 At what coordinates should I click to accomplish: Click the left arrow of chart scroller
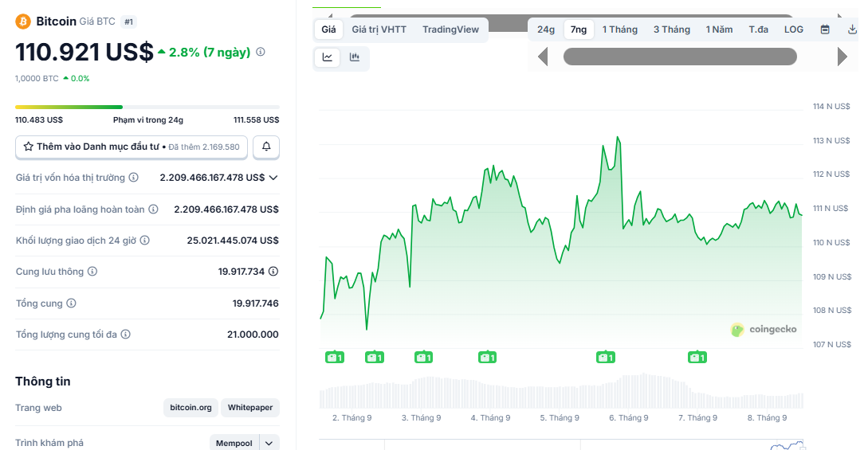click(x=543, y=57)
